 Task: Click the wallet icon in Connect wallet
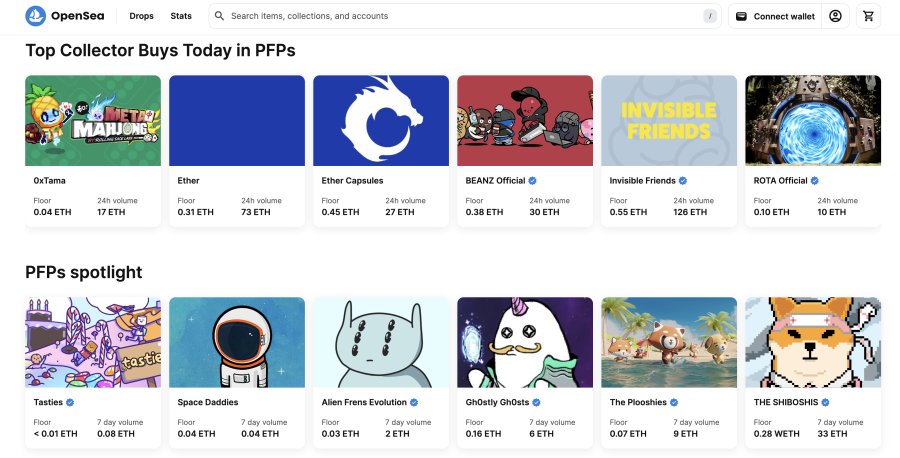click(x=742, y=16)
